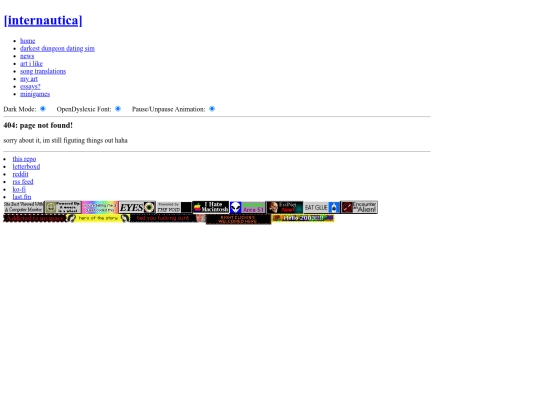Open the letterboxd link
Image resolution: width=540 pixels, height=405 pixels.
pos(27,166)
